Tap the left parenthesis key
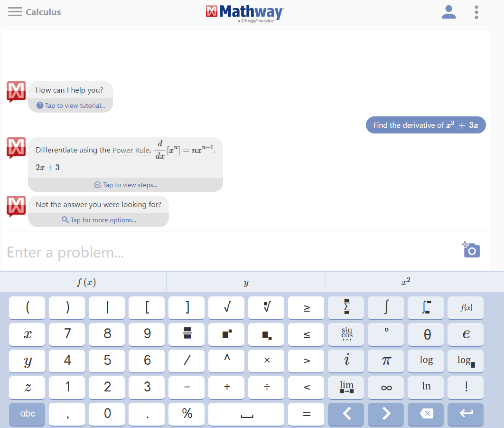Viewport: 504px width, 428px height. pos(28,308)
